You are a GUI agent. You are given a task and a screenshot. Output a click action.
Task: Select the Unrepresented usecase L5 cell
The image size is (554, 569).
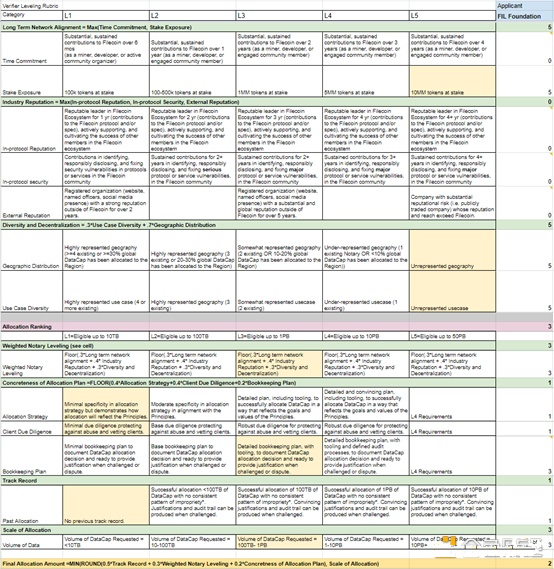click(452, 291)
